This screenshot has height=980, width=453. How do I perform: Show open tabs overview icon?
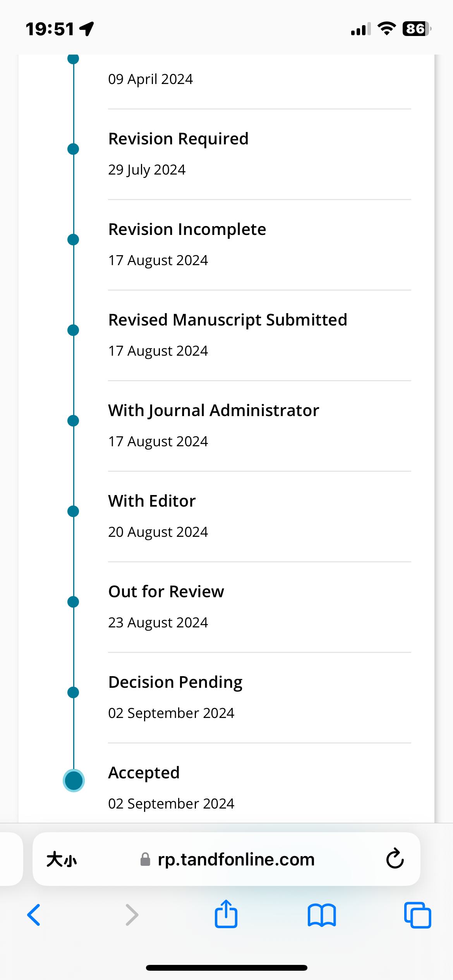[x=417, y=915]
